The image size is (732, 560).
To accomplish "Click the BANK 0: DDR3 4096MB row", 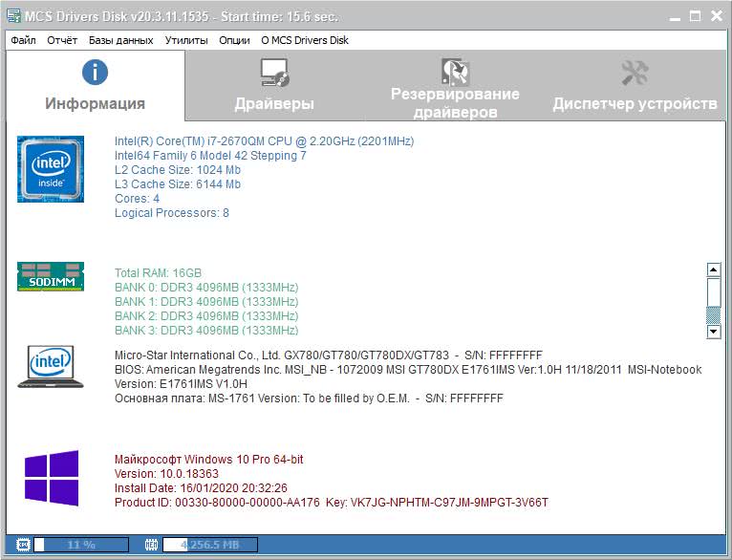I will [x=206, y=287].
